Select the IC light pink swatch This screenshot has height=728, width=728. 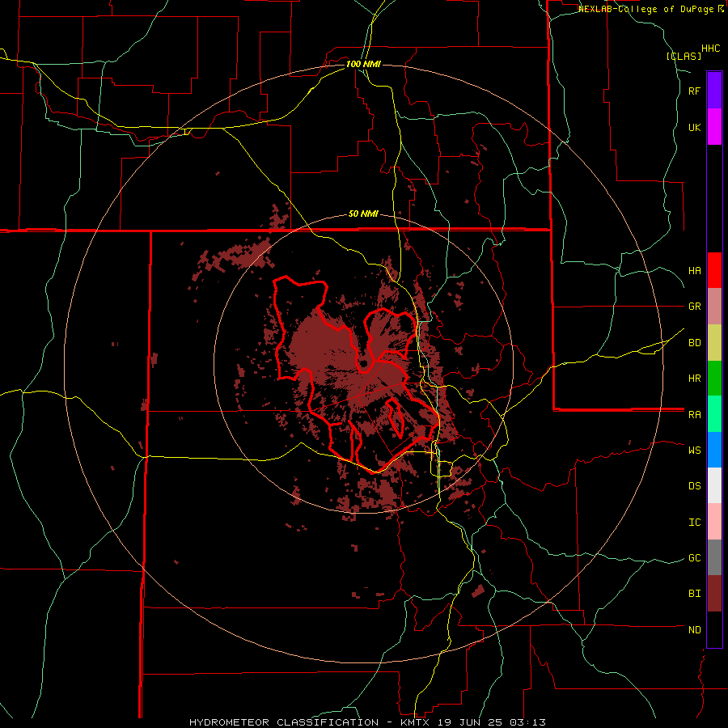tap(714, 522)
